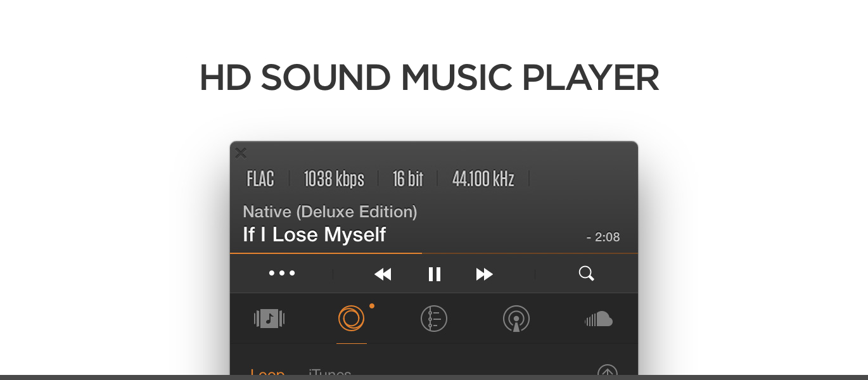868x380 pixels.
Task: Skip ahead with the fast-forward button
Action: click(485, 274)
